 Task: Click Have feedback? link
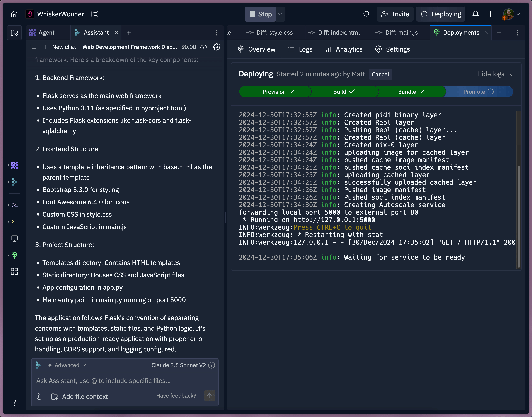click(x=176, y=395)
